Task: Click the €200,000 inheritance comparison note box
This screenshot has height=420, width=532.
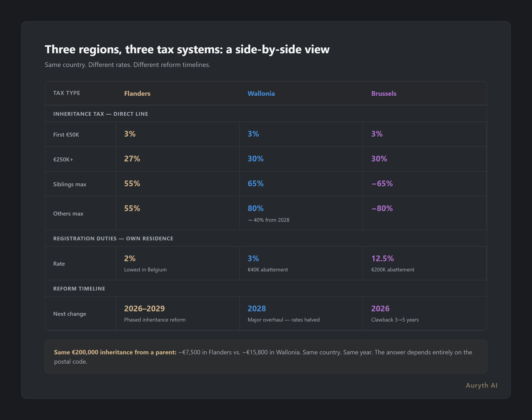Action: (x=266, y=357)
